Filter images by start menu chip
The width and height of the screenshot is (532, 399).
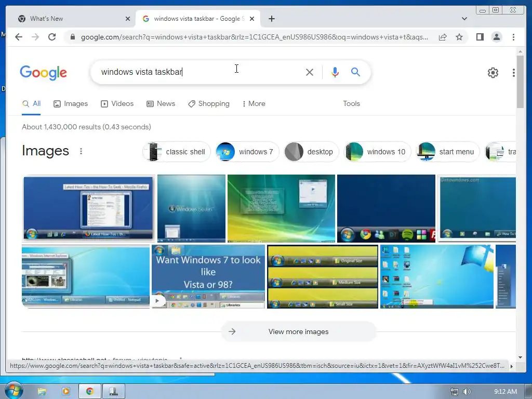click(447, 152)
